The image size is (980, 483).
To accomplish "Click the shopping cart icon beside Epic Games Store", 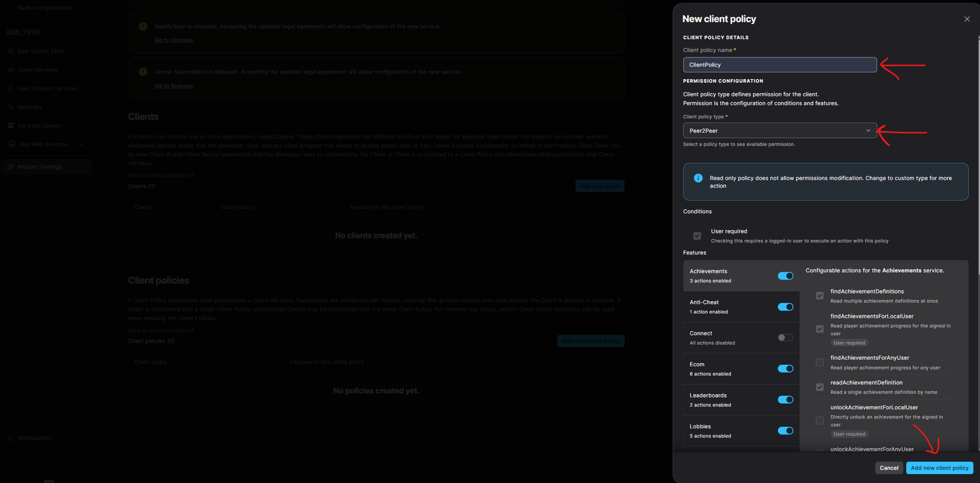I will [10, 51].
